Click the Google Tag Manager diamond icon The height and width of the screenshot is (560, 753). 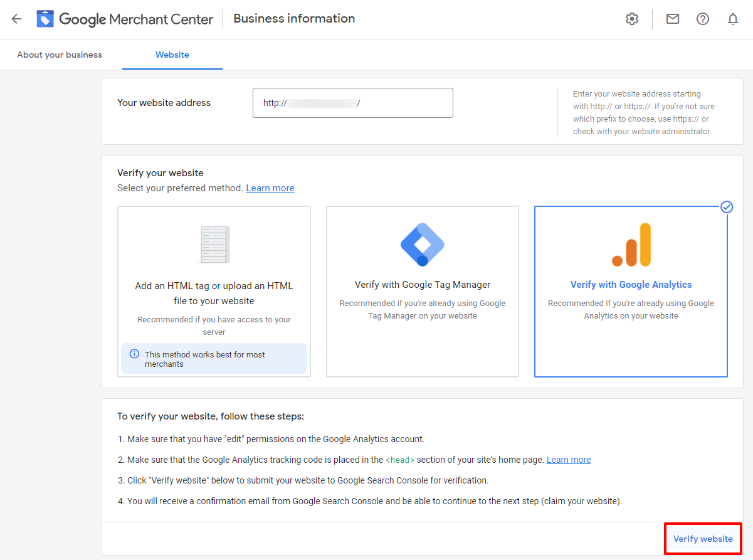[422, 245]
